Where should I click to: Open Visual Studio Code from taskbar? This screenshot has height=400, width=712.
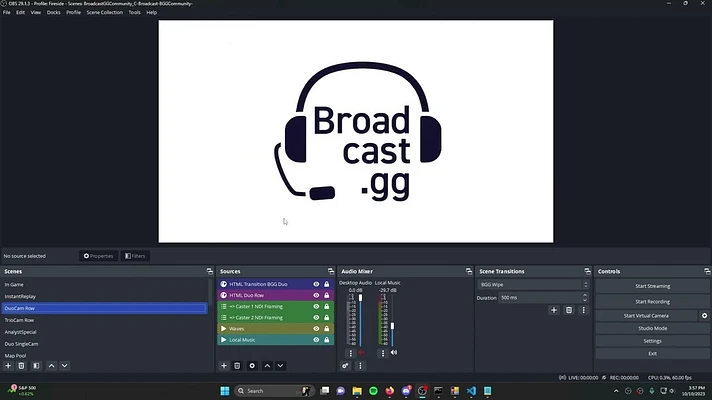[x=471, y=391]
